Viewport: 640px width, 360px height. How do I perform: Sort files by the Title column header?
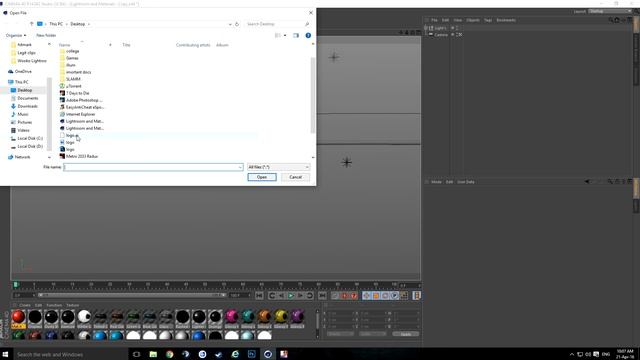coord(127,45)
